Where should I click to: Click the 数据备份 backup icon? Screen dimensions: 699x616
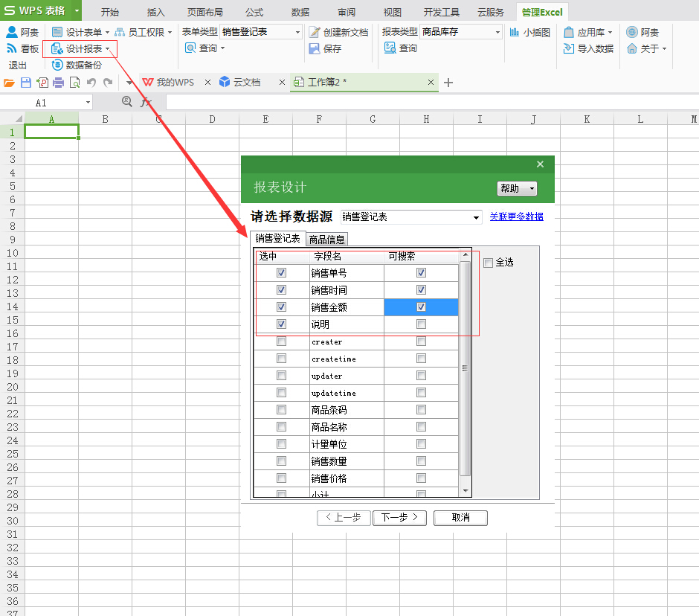(x=57, y=65)
